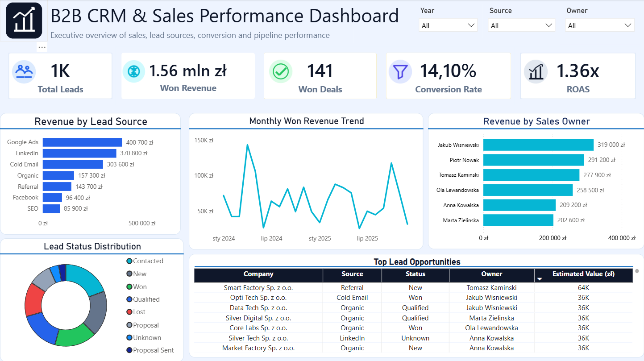
Task: Select Silver Tech Sp. z o.o. row
Action: click(413, 338)
